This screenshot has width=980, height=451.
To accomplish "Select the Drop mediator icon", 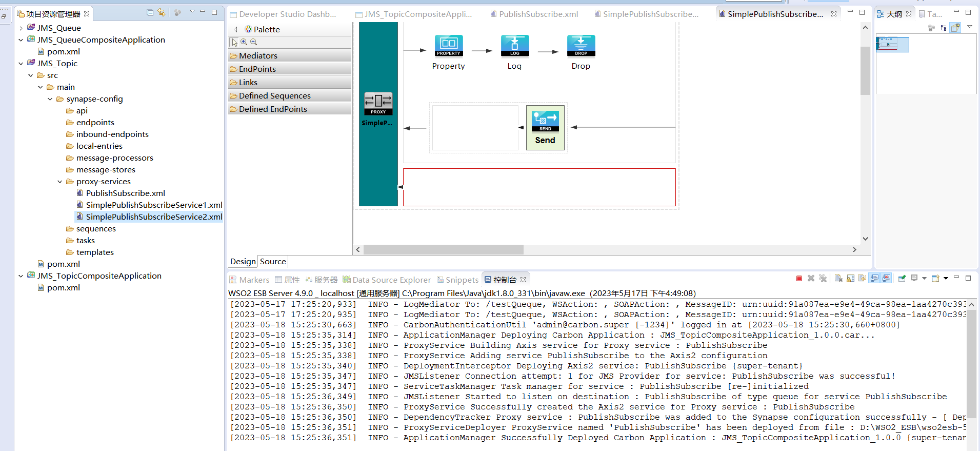I will point(581,46).
